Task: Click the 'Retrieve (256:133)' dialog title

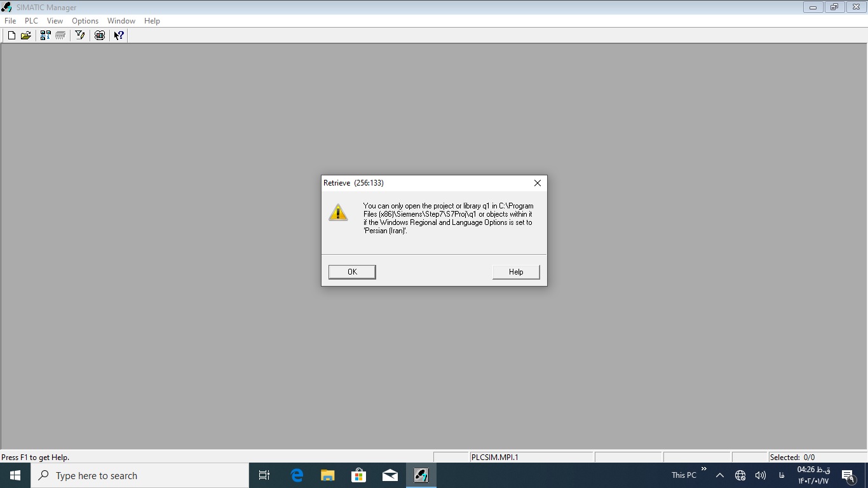Action: pyautogui.click(x=353, y=183)
